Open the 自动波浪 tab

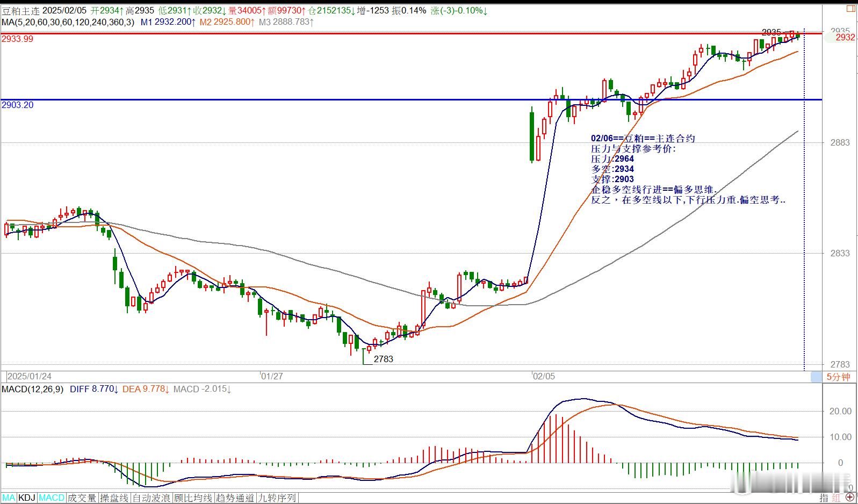point(152,498)
